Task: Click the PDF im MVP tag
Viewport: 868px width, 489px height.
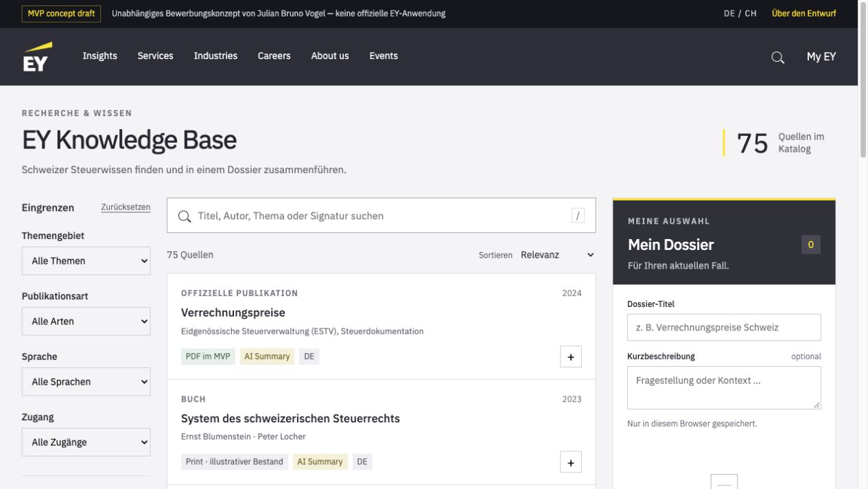Action: coord(209,357)
